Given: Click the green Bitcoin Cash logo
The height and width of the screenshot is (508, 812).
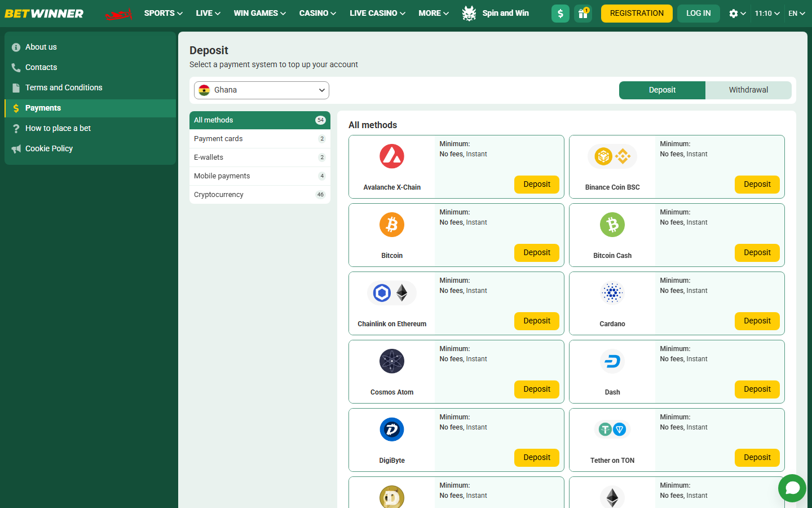Looking at the screenshot, I should [612, 225].
